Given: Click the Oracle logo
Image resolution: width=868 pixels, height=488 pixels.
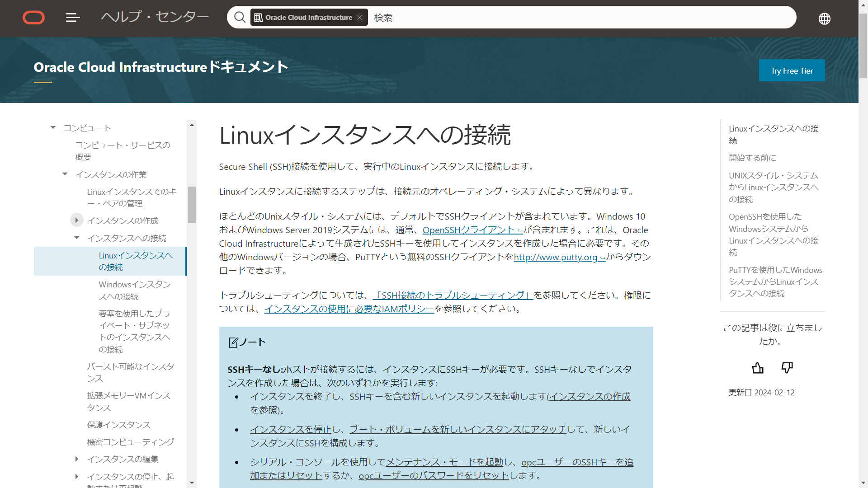Looking at the screenshot, I should click(x=33, y=18).
